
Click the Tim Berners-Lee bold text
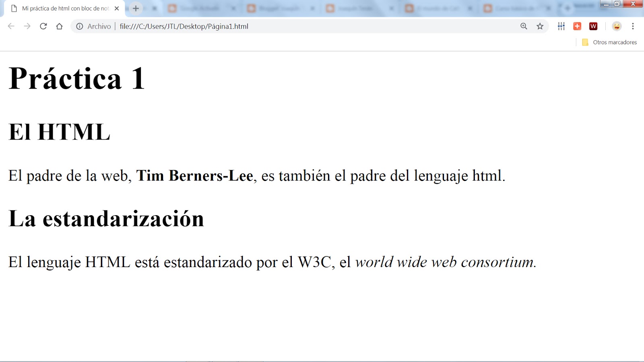coord(195,176)
